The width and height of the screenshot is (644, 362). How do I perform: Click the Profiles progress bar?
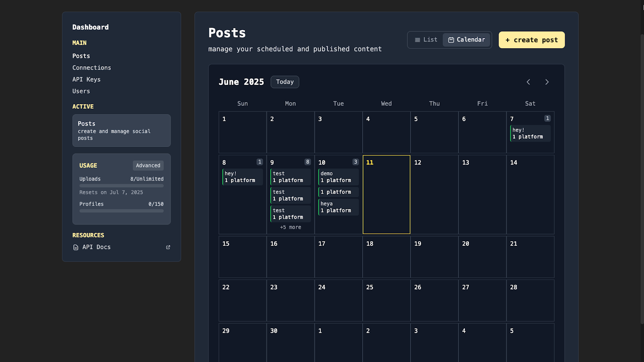tap(121, 210)
